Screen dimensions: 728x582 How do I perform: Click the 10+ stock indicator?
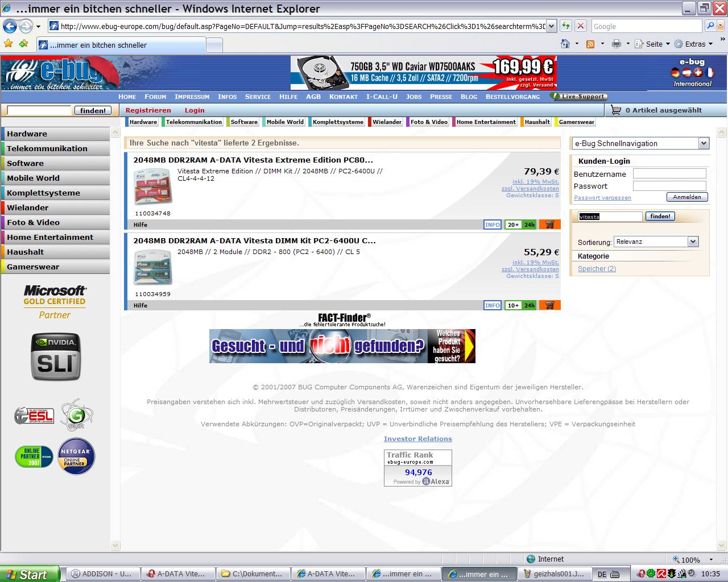[x=514, y=305]
